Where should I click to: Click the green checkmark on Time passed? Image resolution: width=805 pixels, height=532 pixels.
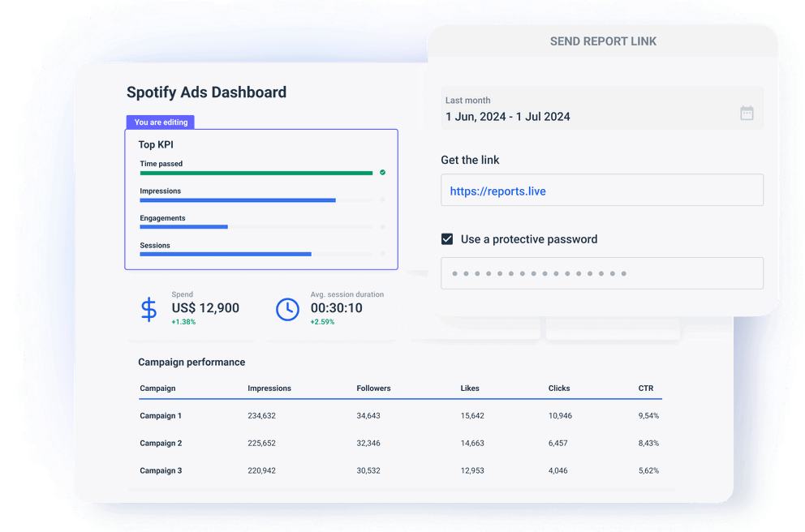coord(384,173)
